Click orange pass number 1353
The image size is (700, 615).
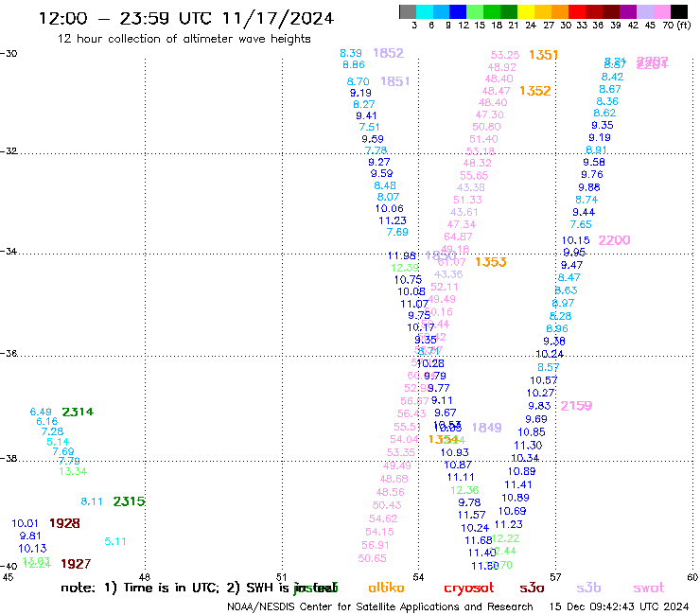(x=491, y=262)
